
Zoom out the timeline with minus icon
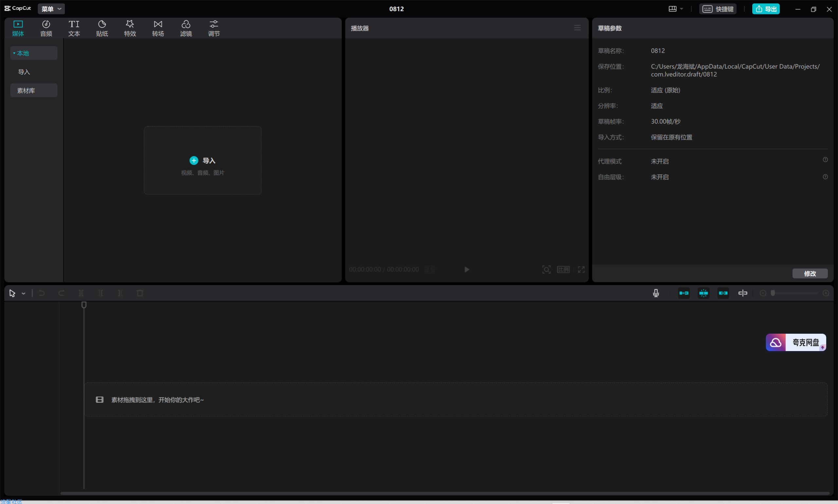click(763, 293)
